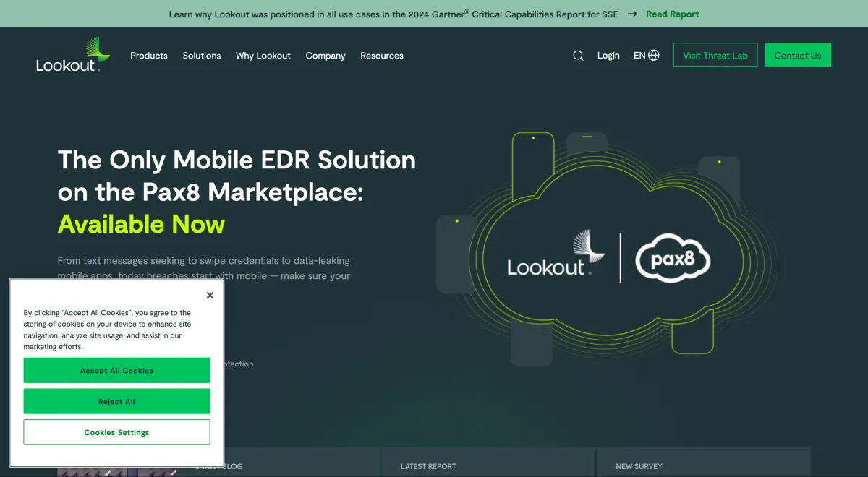Click the Login link
Screen dimensions: 868x477
click(608, 56)
